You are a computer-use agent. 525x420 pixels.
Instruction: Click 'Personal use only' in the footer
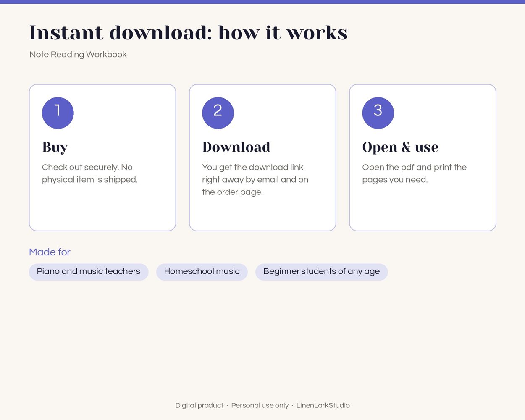260,405
